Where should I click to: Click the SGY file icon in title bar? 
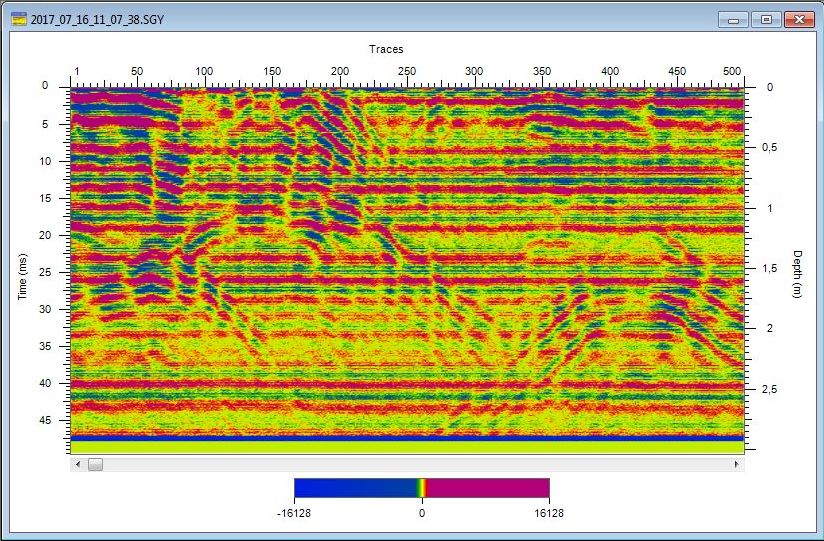pos(19,19)
